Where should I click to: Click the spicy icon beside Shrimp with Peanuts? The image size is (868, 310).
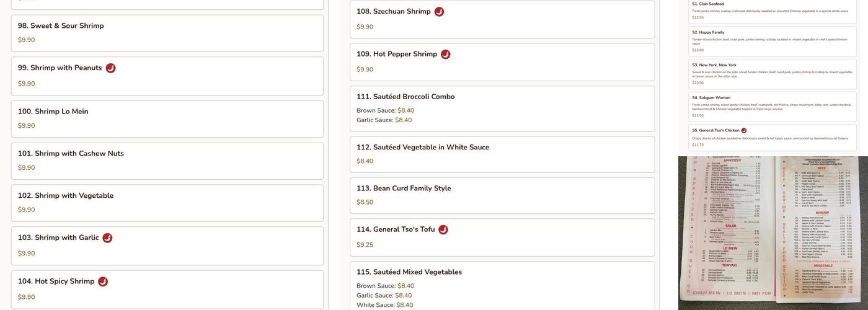pyautogui.click(x=110, y=68)
